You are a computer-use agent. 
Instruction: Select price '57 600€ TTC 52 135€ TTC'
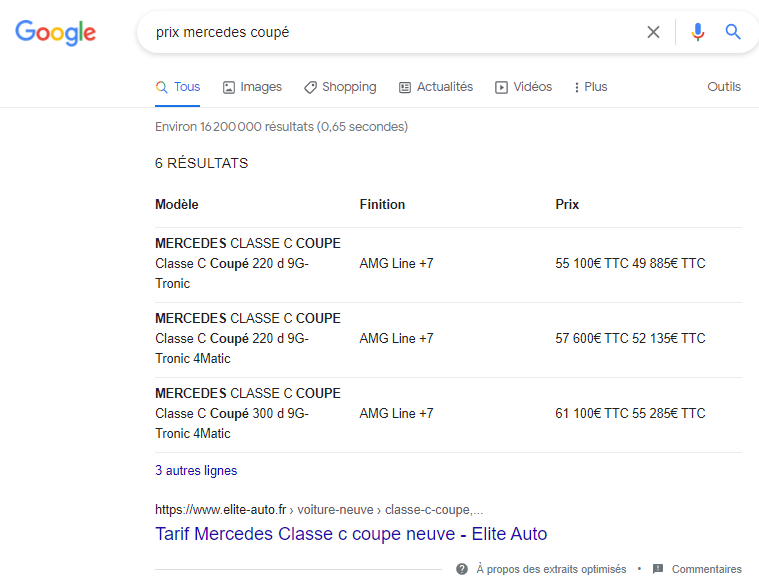(630, 338)
